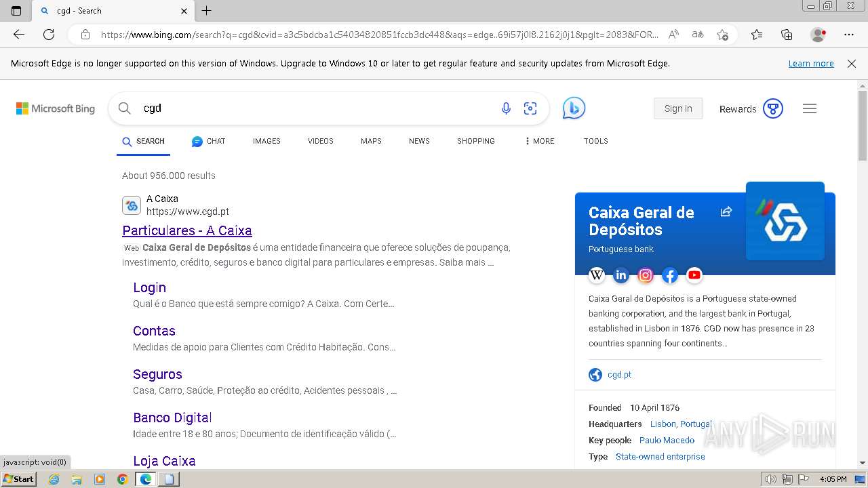Open the Collections icon

pyautogui.click(x=787, y=35)
